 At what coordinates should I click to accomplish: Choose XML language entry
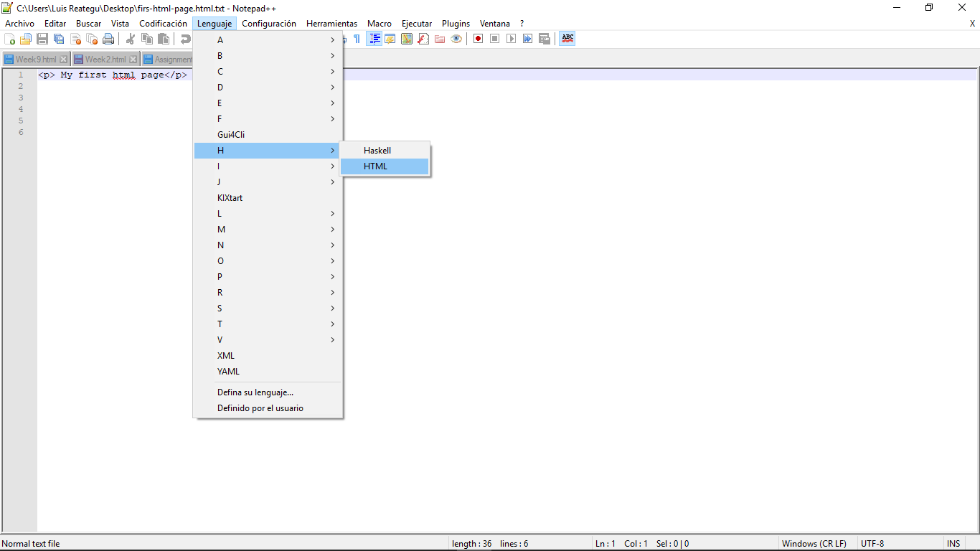pyautogui.click(x=268, y=356)
